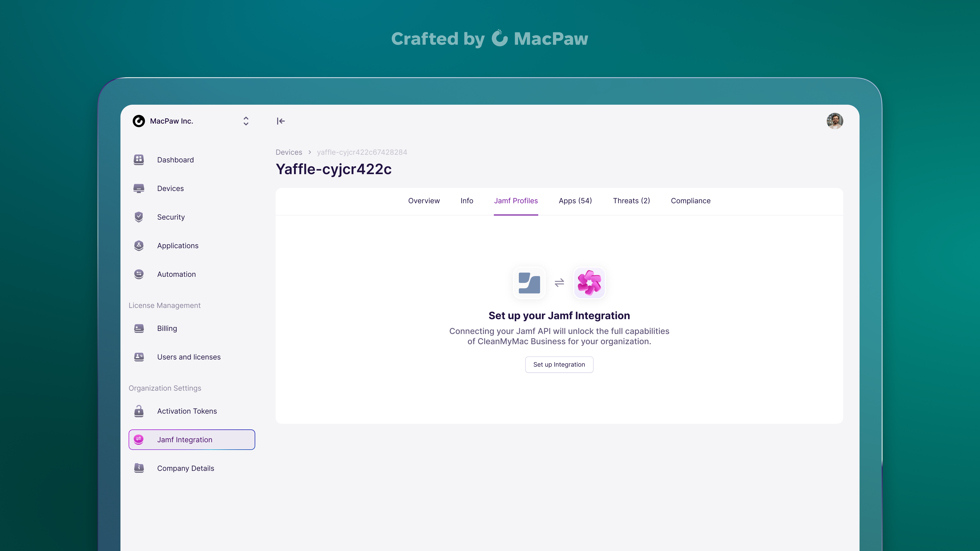Viewport: 980px width, 551px height.
Task: Open Automation using its icon
Action: (x=139, y=274)
